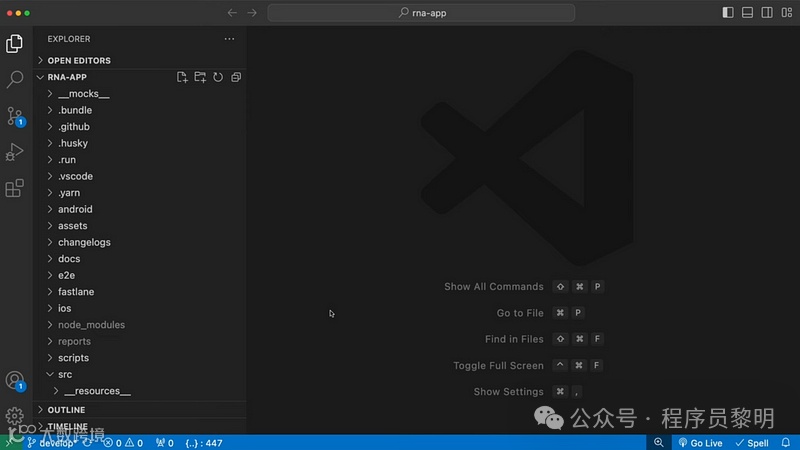The image size is (800, 450).
Task: Expand the .husky folder
Action: coord(140,143)
